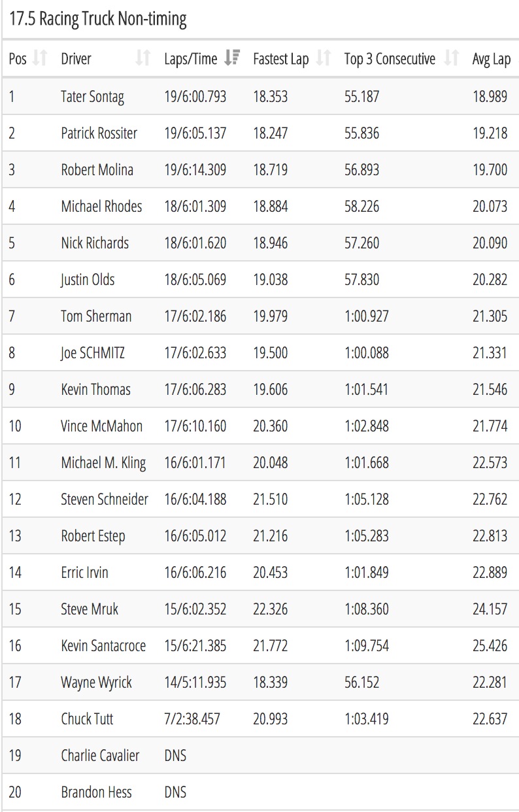Click Joe SCHMITZ's average lap 21.331
The width and height of the screenshot is (519, 812).
[490, 353]
